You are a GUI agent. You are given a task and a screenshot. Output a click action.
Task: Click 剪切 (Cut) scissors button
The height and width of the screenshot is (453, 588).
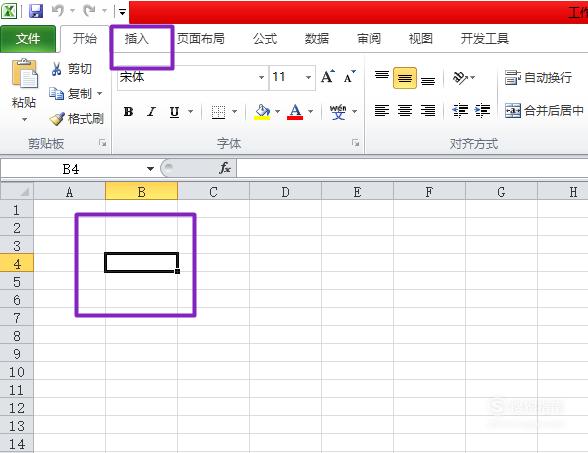point(71,69)
